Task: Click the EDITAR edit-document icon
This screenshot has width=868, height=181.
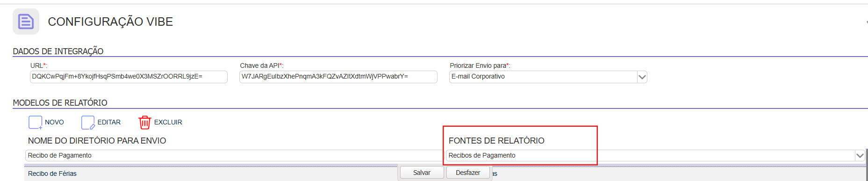Action: tap(88, 123)
